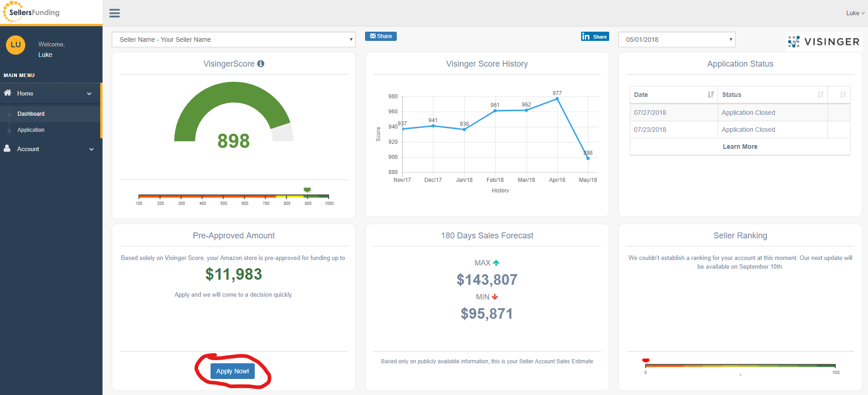
Task: Open the Seller Name dropdown
Action: coord(234,39)
